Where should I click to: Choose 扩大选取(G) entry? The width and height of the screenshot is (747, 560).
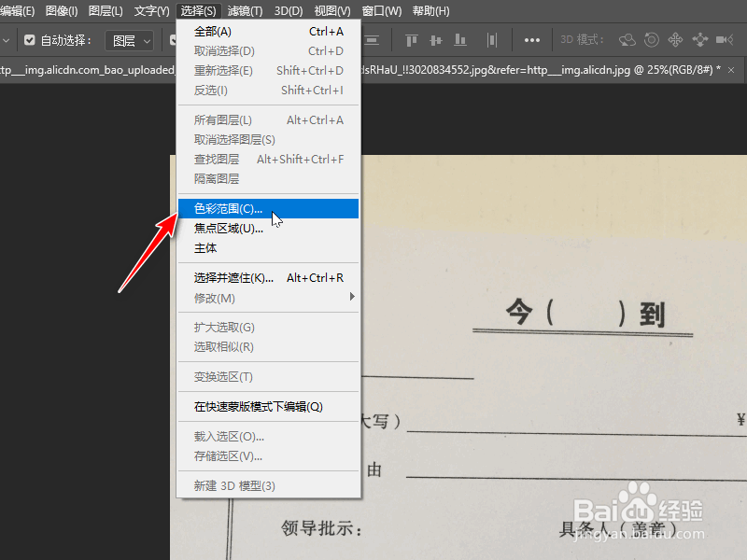point(269,328)
